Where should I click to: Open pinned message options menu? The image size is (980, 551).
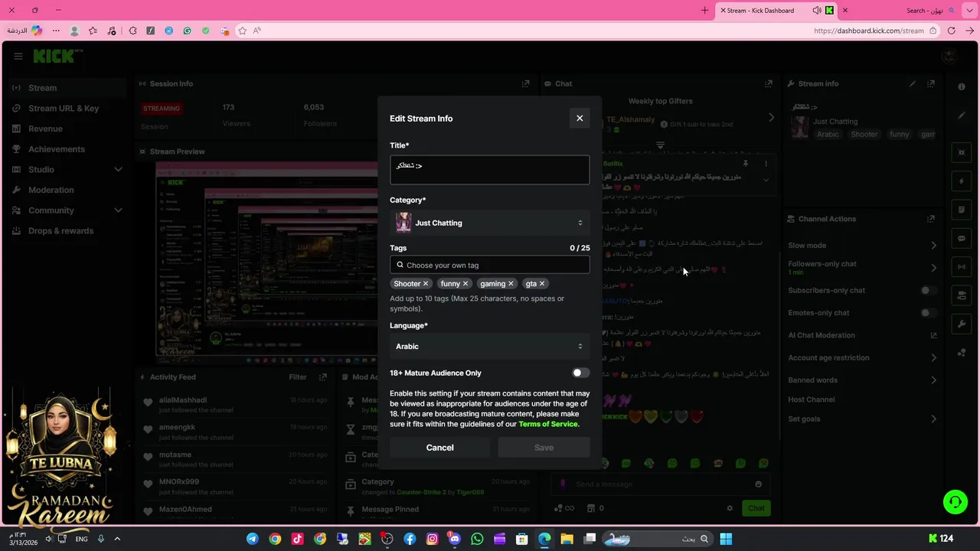point(766,164)
